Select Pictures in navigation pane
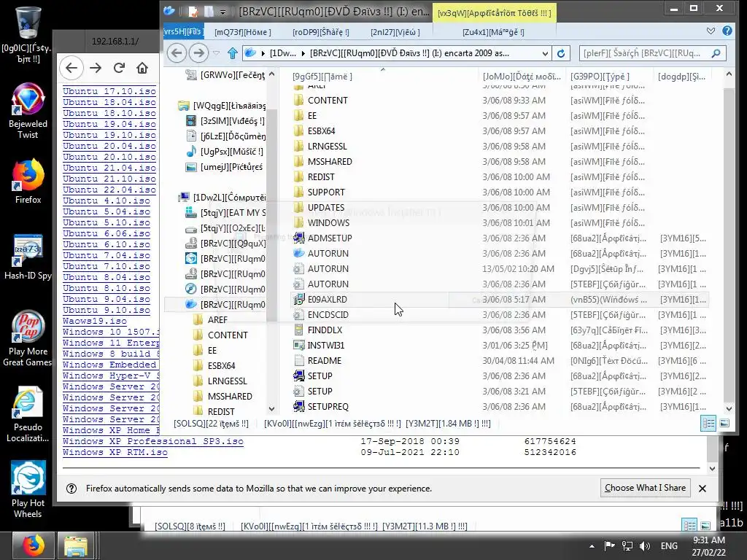 [225, 167]
